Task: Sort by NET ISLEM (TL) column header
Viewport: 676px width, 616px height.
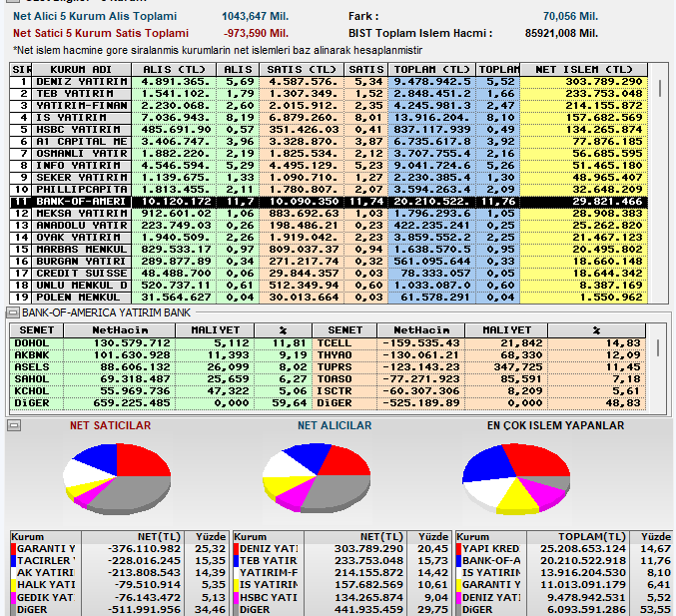Action: tap(584, 70)
